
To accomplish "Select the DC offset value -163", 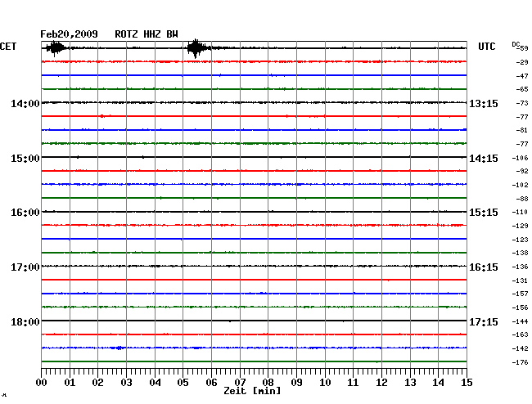I will (520, 334).
